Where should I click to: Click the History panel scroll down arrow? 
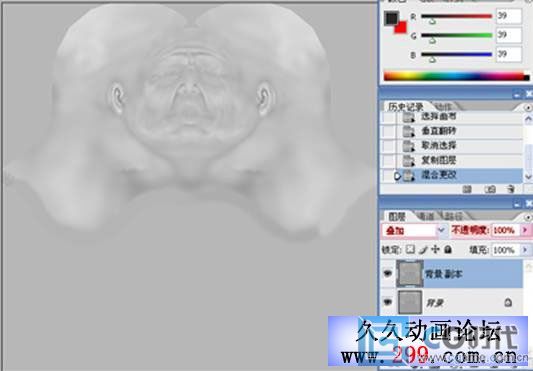point(528,176)
